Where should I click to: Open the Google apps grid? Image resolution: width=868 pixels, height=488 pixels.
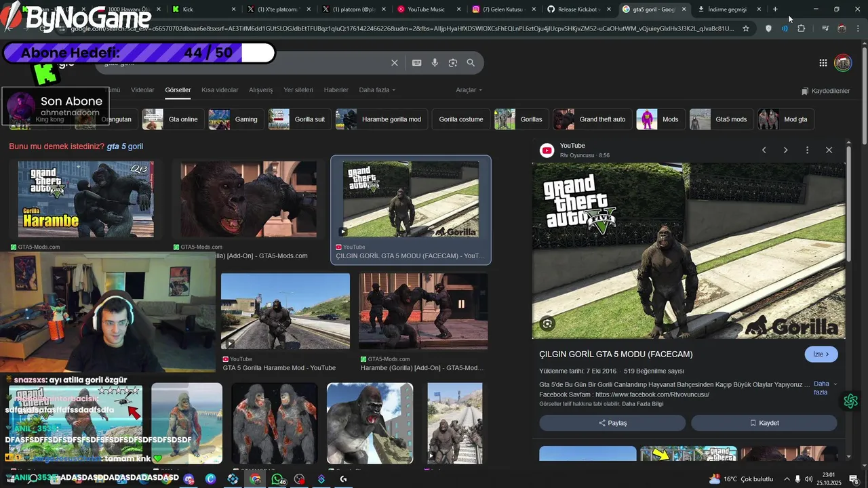coord(823,63)
